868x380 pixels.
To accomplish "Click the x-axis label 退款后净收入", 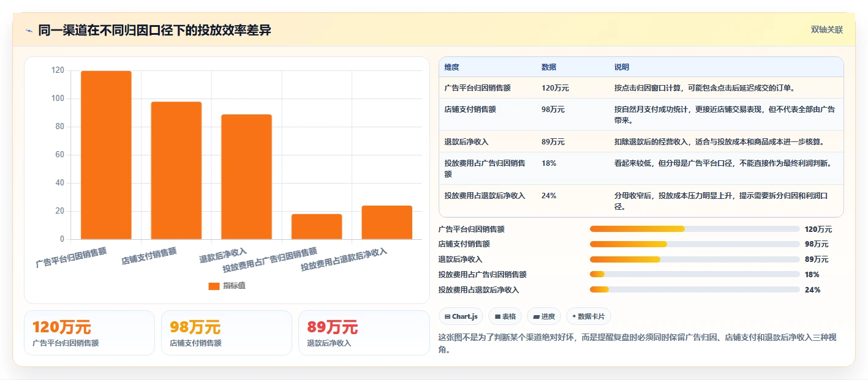I will 223,255.
